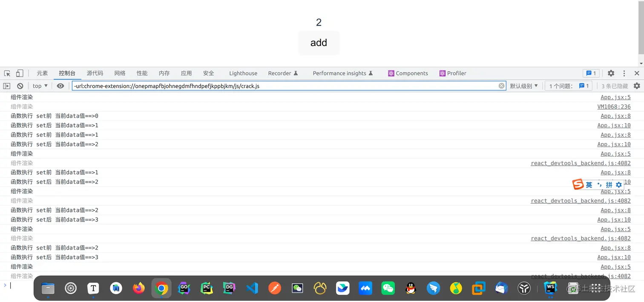Open the 性能 (Performance) tab
The height and width of the screenshot is (302, 644).
142,73
